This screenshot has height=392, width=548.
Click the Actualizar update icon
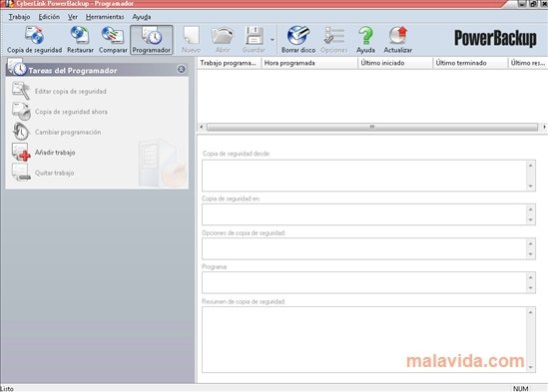pyautogui.click(x=397, y=40)
